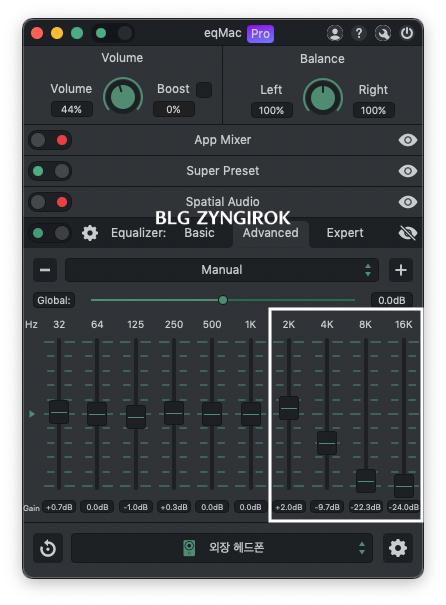Click the 8K band slider
446x605 pixels.
(x=365, y=481)
